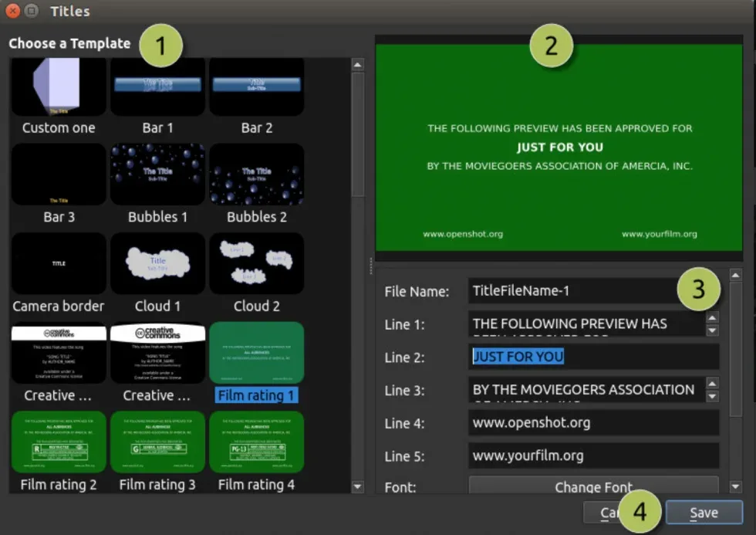
Task: Click the properties panel scroll-down arrow
Action: pos(735,487)
